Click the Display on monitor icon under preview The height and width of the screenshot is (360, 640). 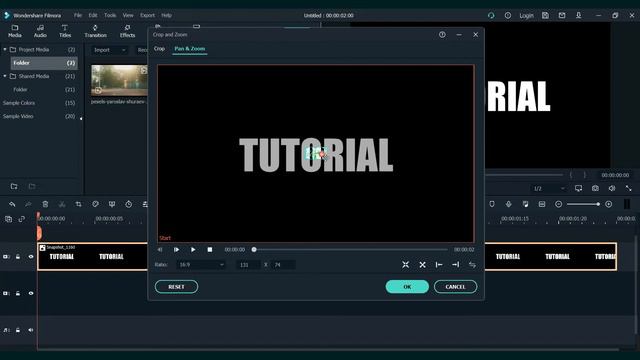pos(578,188)
